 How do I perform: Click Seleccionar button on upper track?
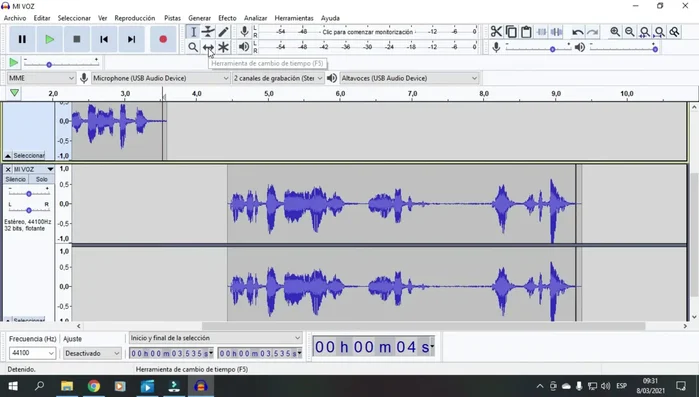point(29,156)
